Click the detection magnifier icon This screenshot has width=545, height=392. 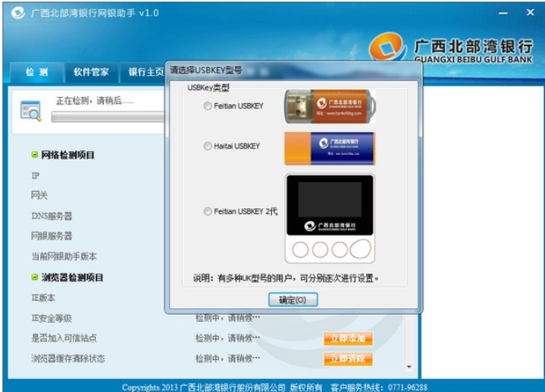(31, 111)
